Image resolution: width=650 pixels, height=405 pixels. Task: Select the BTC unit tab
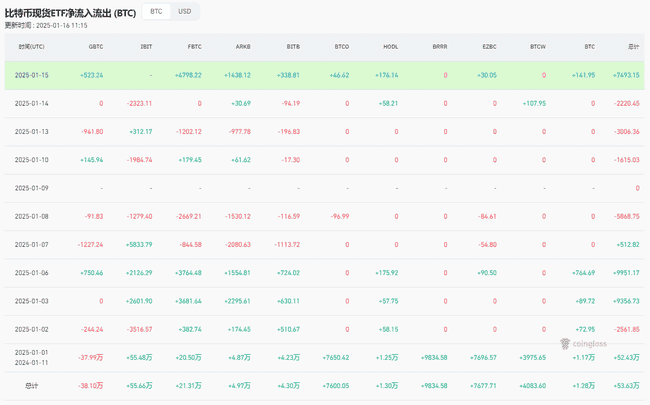pos(156,12)
